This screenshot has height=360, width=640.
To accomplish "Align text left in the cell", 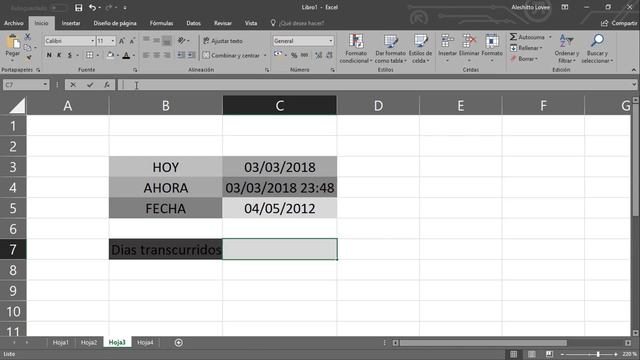I will 146,55.
